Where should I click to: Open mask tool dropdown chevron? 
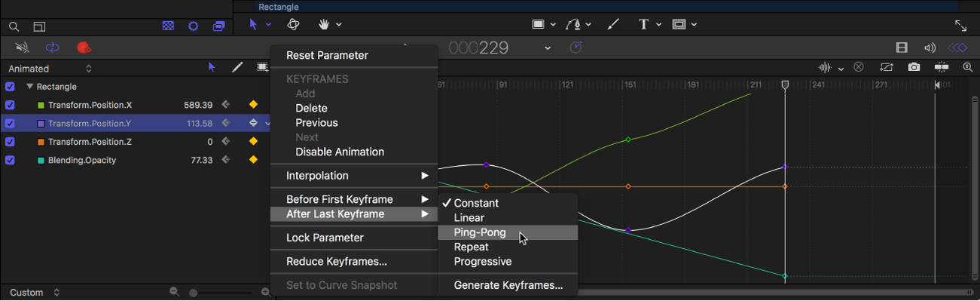[x=693, y=25]
